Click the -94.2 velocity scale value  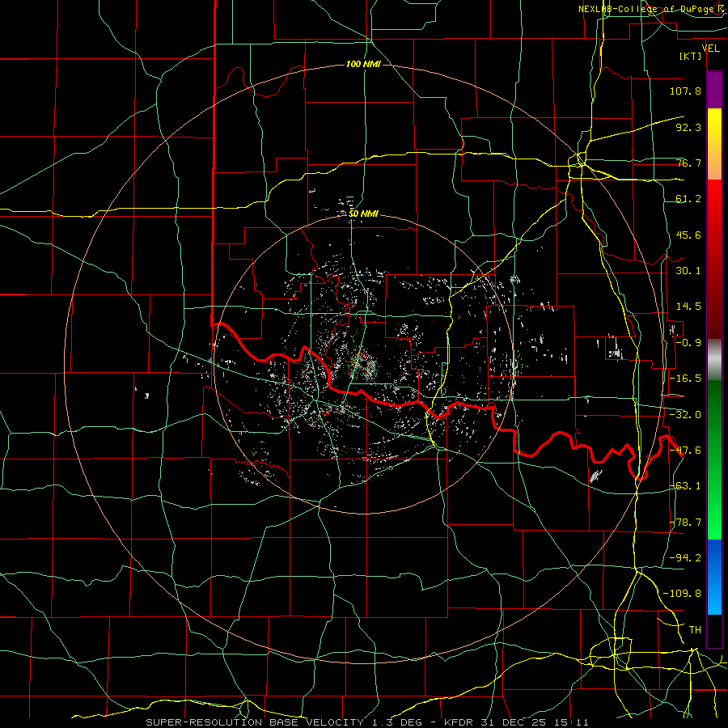click(685, 557)
